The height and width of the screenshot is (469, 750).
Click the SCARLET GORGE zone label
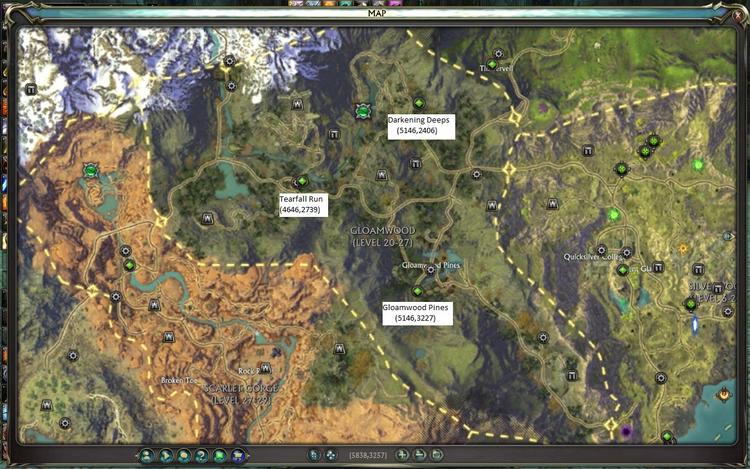pyautogui.click(x=242, y=394)
